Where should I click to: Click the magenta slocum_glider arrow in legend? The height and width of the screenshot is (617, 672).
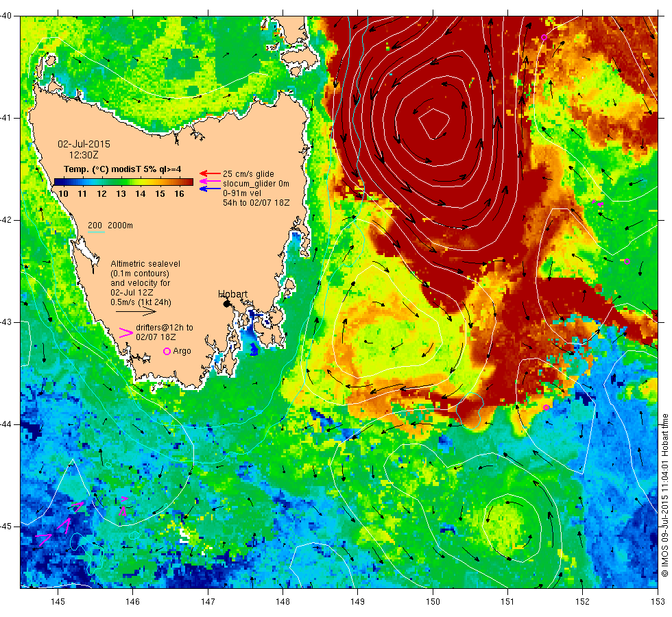click(x=210, y=181)
